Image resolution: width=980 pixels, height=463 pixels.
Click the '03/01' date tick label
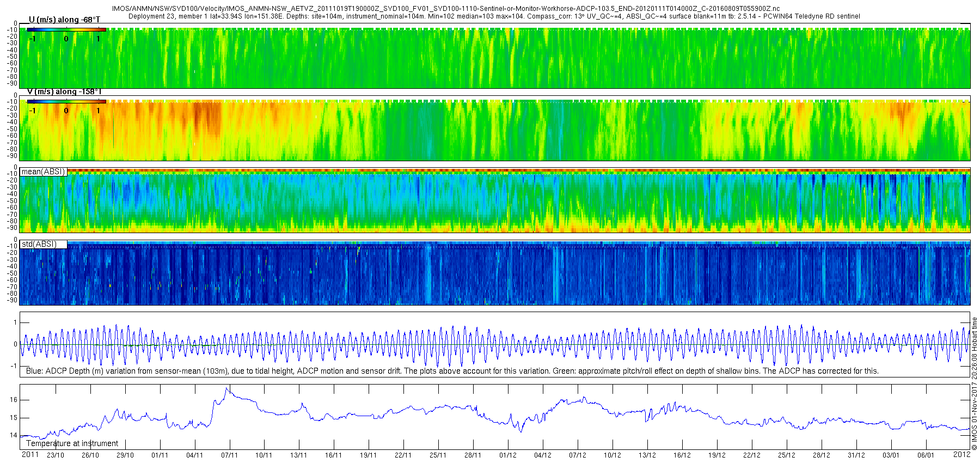[x=891, y=455]
